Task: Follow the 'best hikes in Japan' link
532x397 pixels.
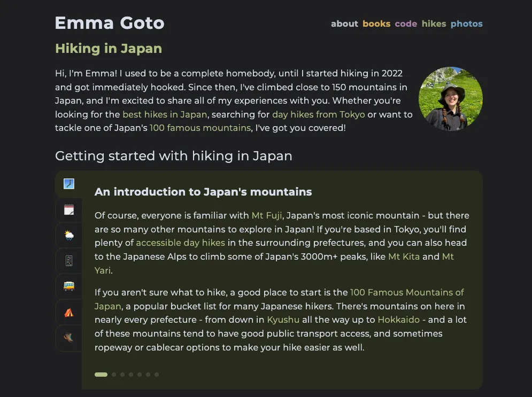Action: coord(165,114)
